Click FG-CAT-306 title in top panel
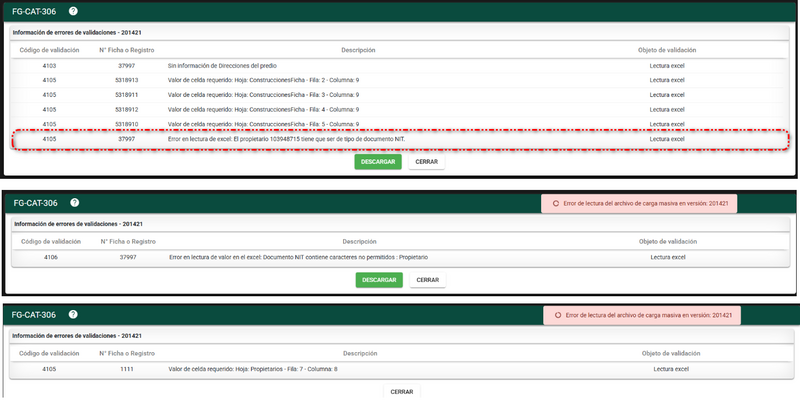The width and height of the screenshot is (800, 402). click(x=34, y=11)
